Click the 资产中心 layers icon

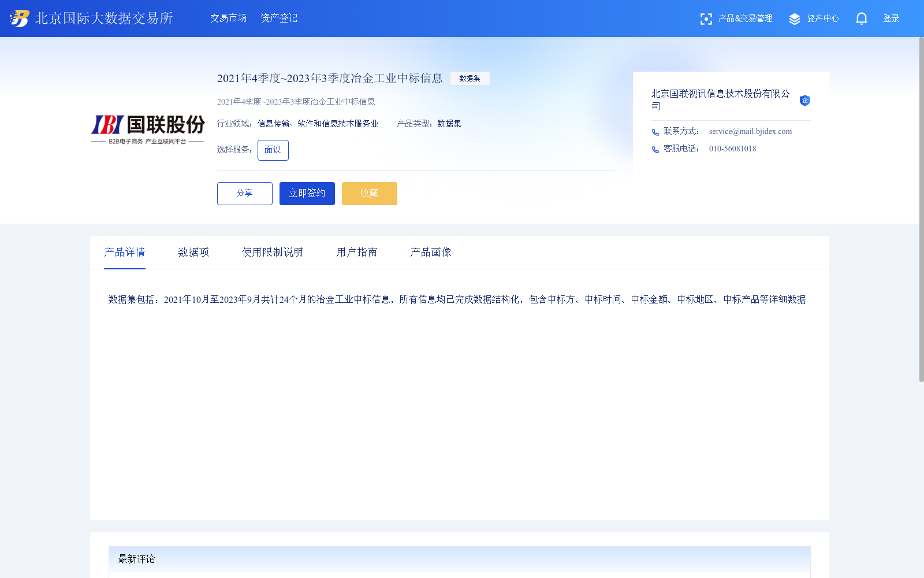pyautogui.click(x=795, y=19)
